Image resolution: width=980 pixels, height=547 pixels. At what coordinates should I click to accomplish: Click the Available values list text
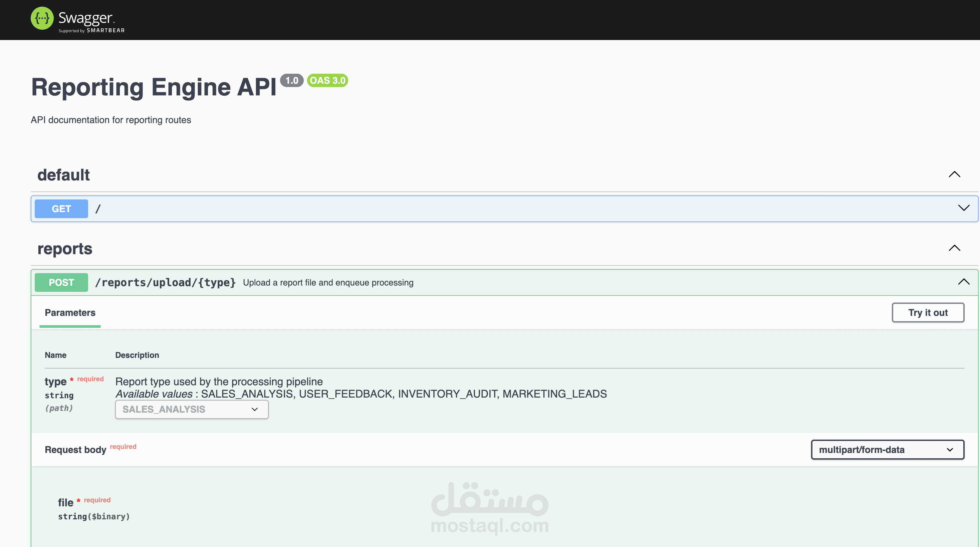tap(361, 394)
